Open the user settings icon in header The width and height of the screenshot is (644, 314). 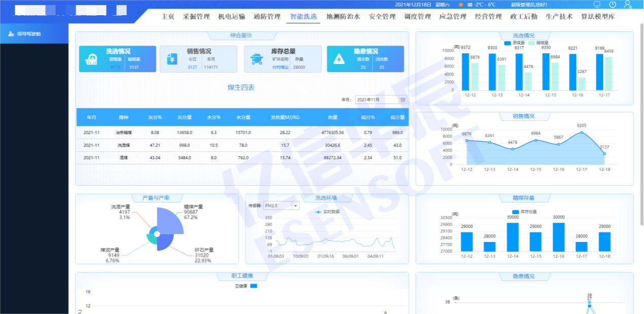(x=628, y=5)
